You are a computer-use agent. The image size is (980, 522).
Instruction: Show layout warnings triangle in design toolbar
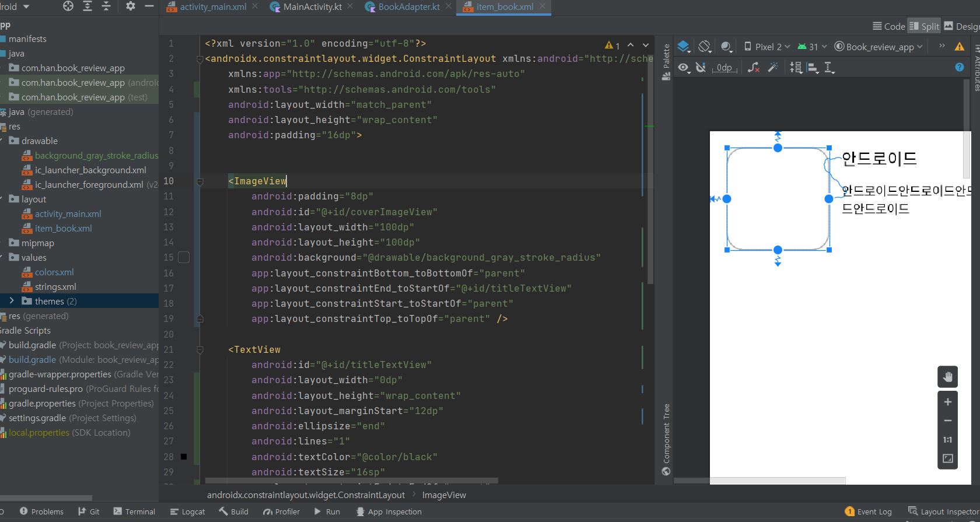click(x=960, y=47)
